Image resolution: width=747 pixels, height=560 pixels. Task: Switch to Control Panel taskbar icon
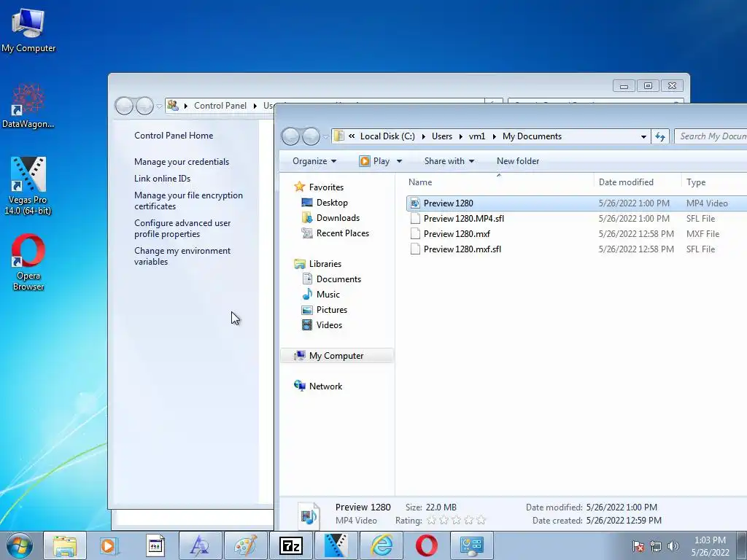pyautogui.click(x=472, y=545)
